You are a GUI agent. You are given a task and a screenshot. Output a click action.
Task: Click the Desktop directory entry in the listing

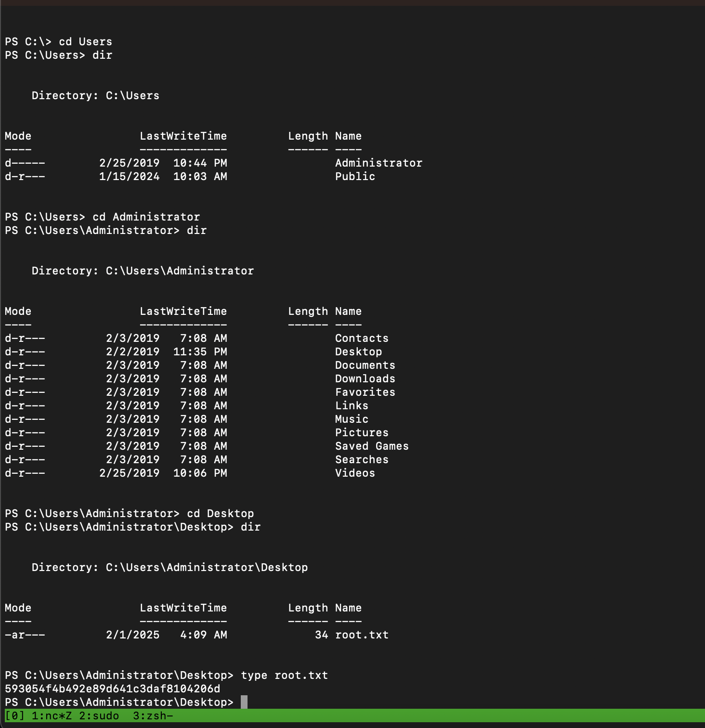pyautogui.click(x=358, y=351)
